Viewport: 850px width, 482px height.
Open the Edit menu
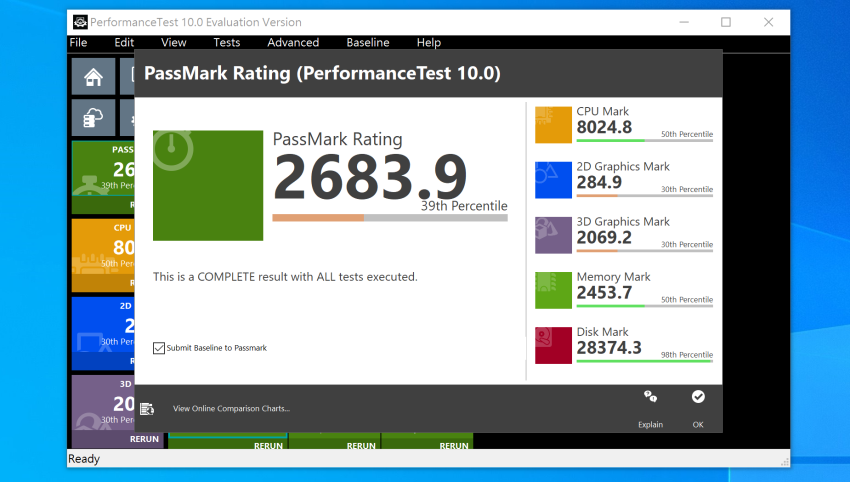(124, 42)
